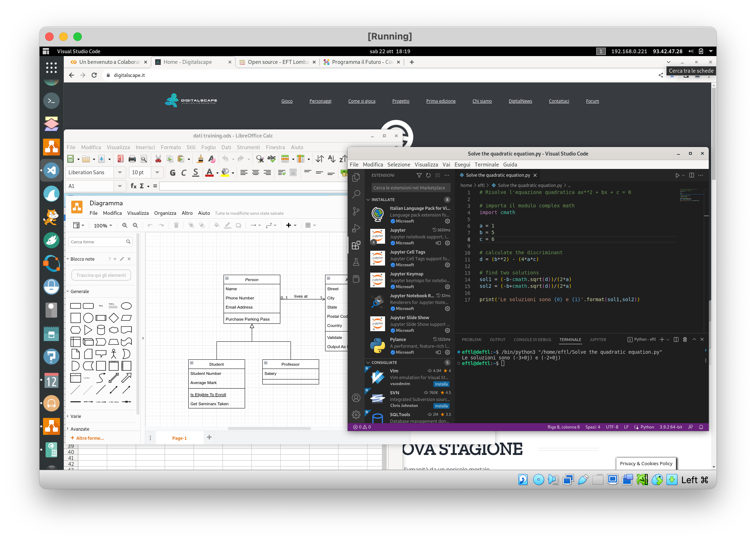This screenshot has height=541, width=756.
Task: Open the Search view in VS Code activity bar
Action: coord(356,194)
